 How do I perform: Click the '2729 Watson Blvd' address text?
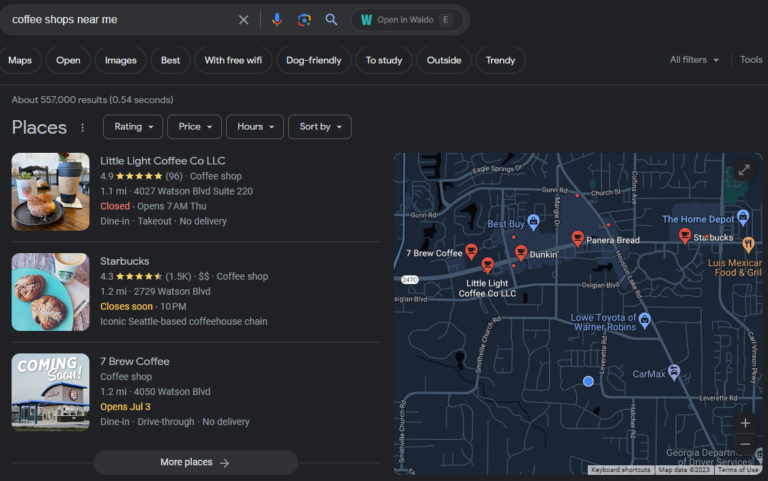tap(172, 292)
